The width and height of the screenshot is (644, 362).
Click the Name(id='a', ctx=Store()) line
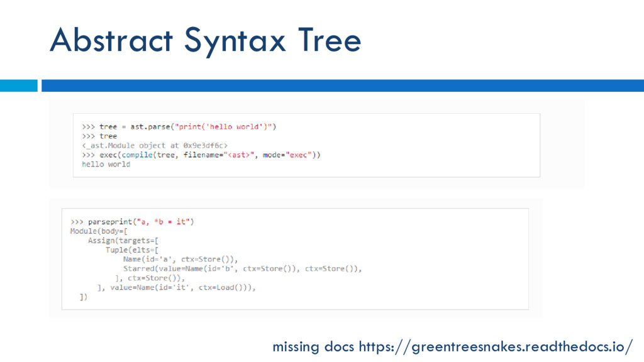180,260
